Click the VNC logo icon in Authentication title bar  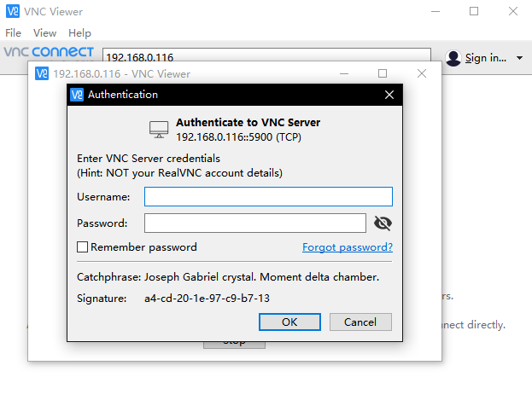click(x=77, y=95)
